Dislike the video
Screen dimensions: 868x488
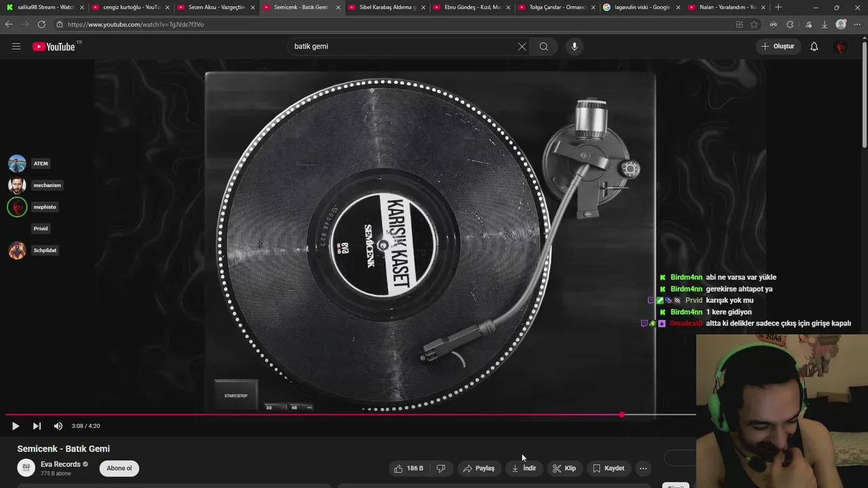pos(441,468)
